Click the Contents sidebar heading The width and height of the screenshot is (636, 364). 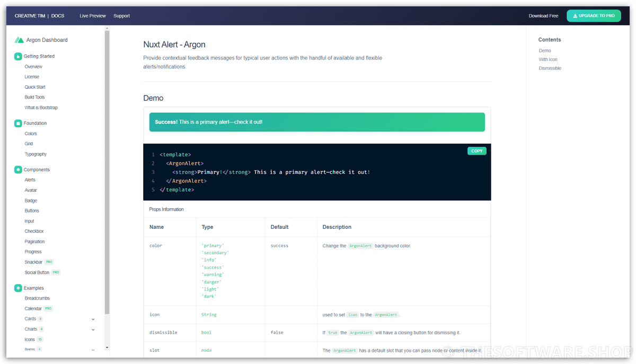point(550,40)
